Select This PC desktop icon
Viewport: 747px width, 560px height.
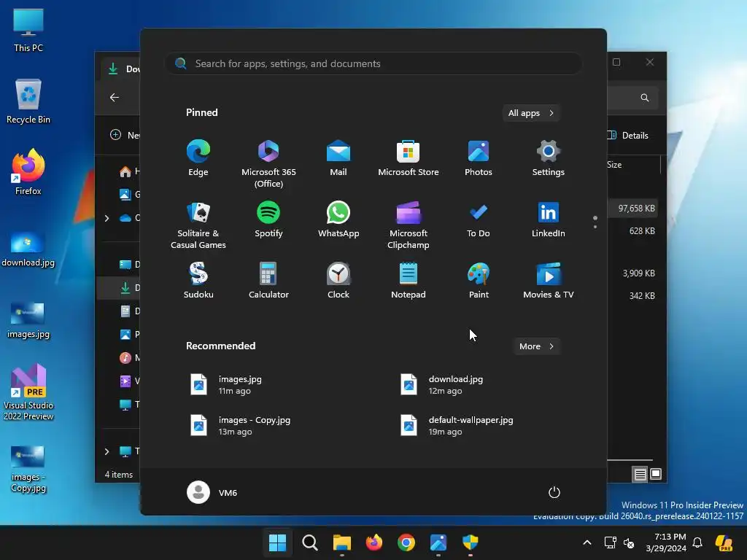pos(28,31)
